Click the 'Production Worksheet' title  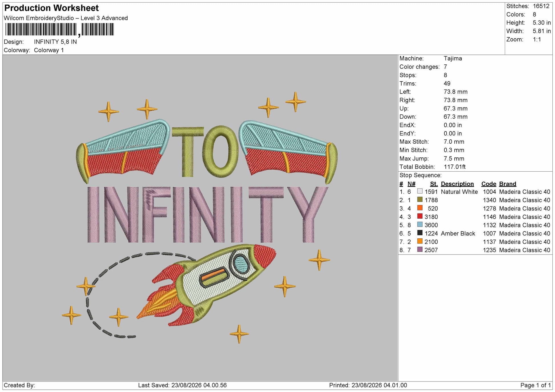tap(52, 8)
